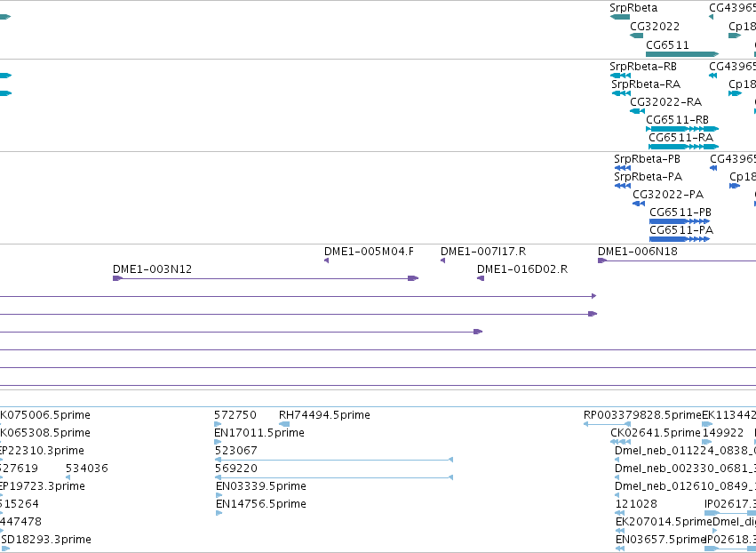The height and width of the screenshot is (553, 756).
Task: Open the RH74494.5prime EST label
Action: pyautogui.click(x=324, y=415)
